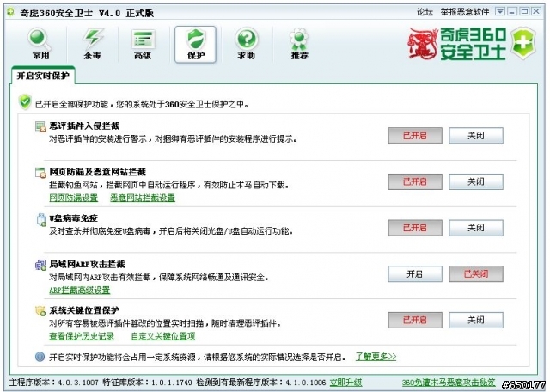This screenshot has width=550, height=392.
Task: Click the 恶评插件入侵拦截 row icon
Action: (40, 126)
